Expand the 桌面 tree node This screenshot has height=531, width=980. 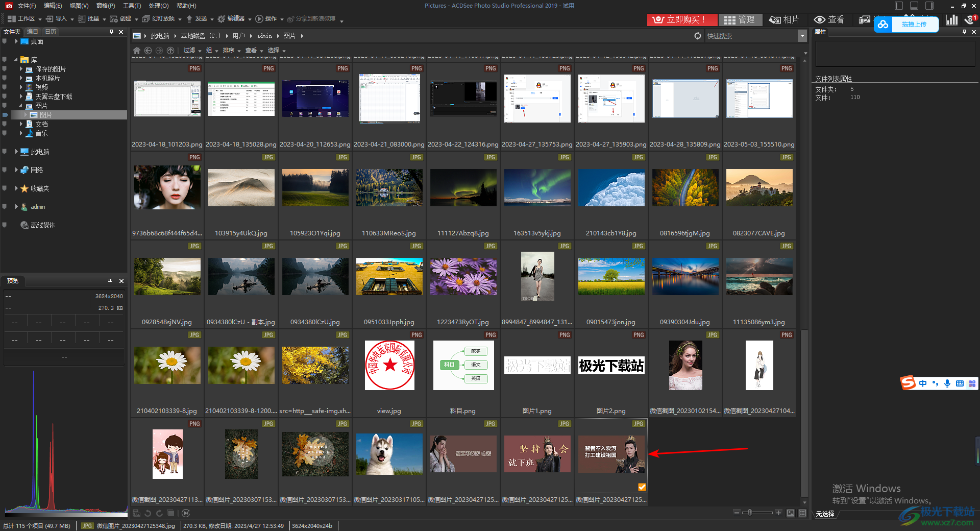pyautogui.click(x=16, y=41)
